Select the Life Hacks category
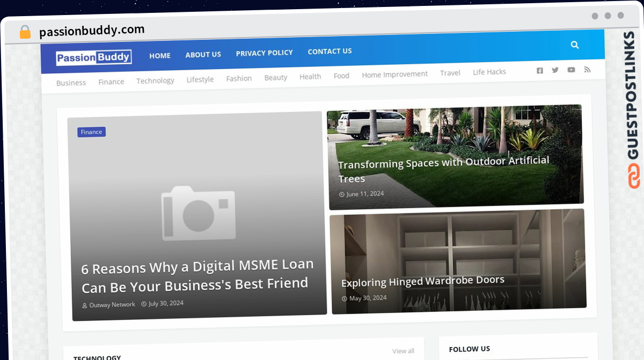Screen dimensions: 644x360 tap(489, 71)
